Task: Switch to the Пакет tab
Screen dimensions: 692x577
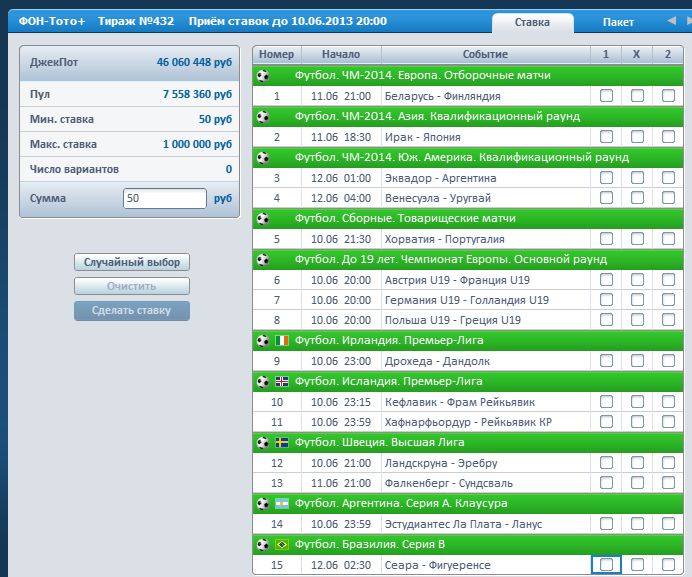Action: [618, 23]
